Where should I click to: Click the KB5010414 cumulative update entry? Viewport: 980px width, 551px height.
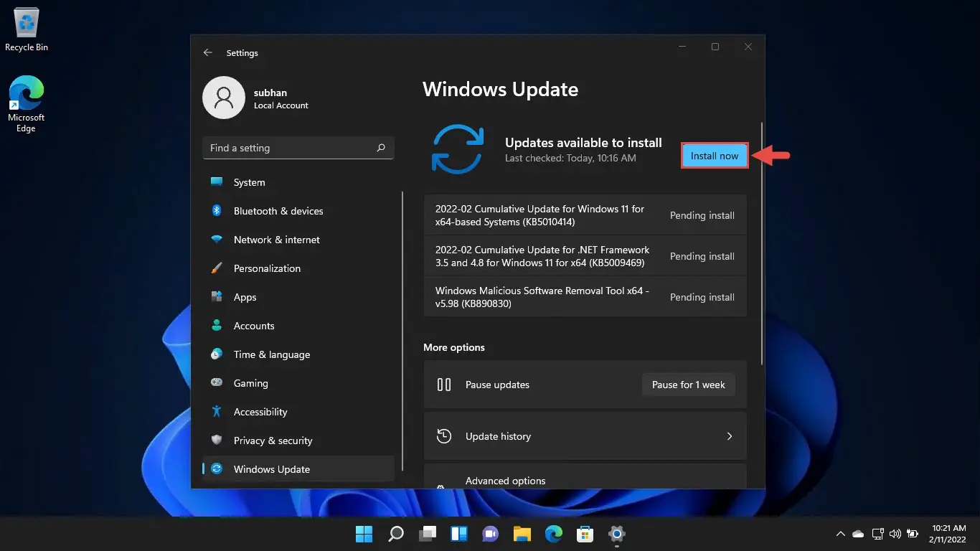click(585, 215)
